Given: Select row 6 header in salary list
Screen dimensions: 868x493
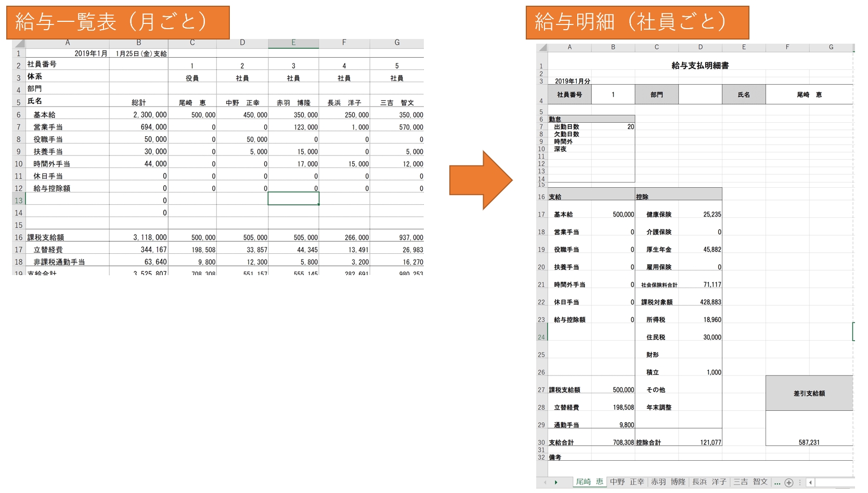Looking at the screenshot, I should [19, 115].
